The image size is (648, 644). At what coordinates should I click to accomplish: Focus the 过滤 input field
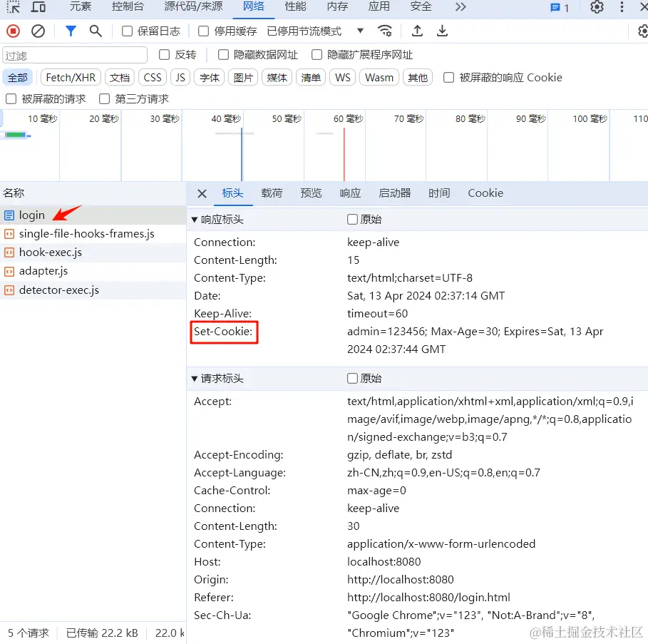[75, 56]
